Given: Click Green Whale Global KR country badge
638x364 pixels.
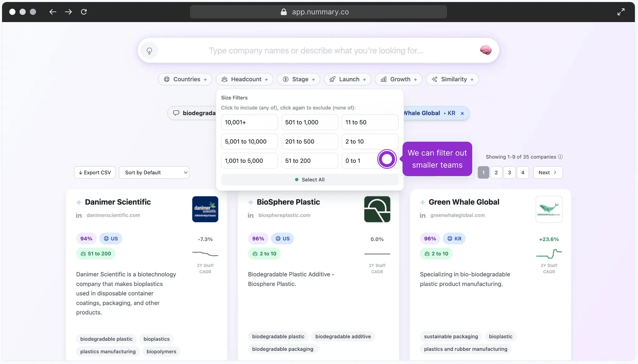Looking at the screenshot, I should [x=454, y=239].
